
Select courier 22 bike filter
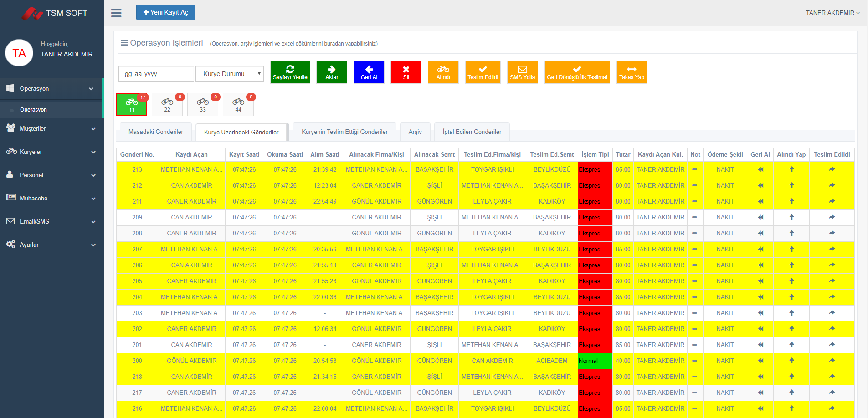(167, 104)
